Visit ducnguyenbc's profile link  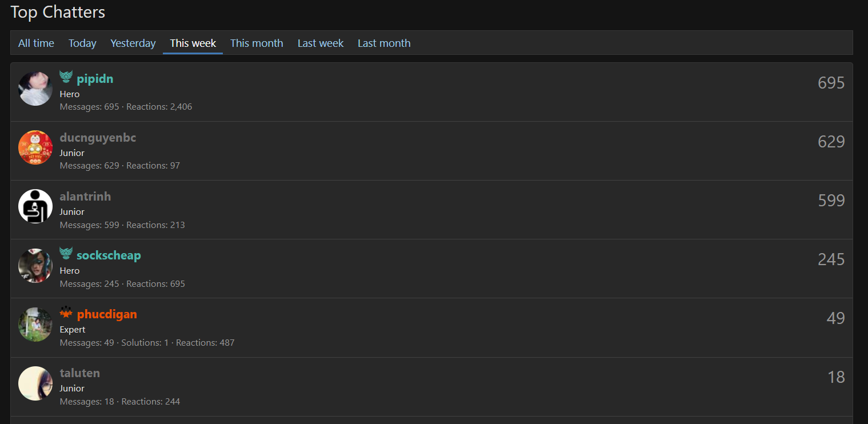click(x=98, y=138)
